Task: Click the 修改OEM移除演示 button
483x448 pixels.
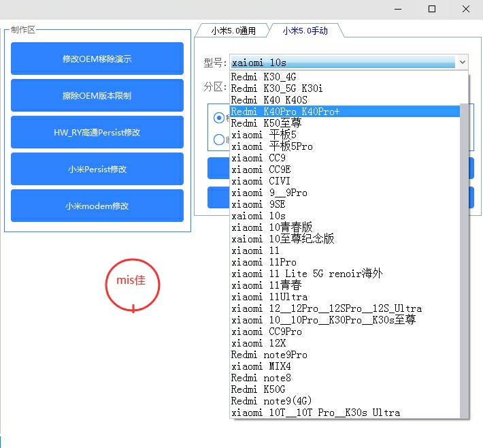Action: pos(97,59)
